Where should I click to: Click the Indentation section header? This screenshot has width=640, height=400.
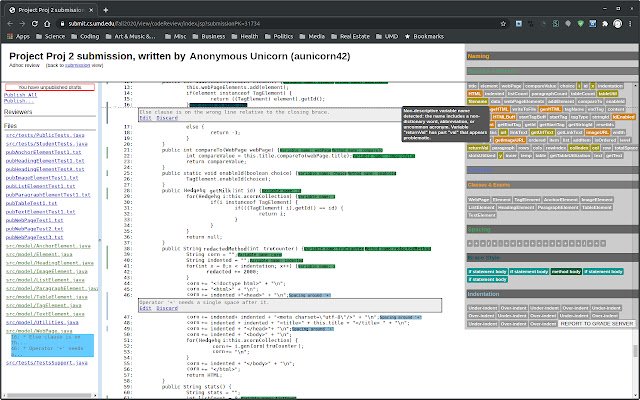[x=551, y=294]
